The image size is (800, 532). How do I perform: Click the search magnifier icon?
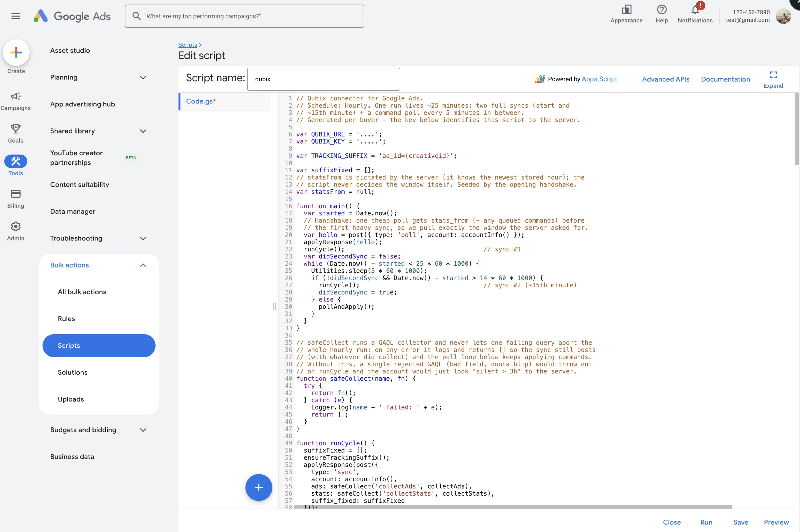[136, 16]
